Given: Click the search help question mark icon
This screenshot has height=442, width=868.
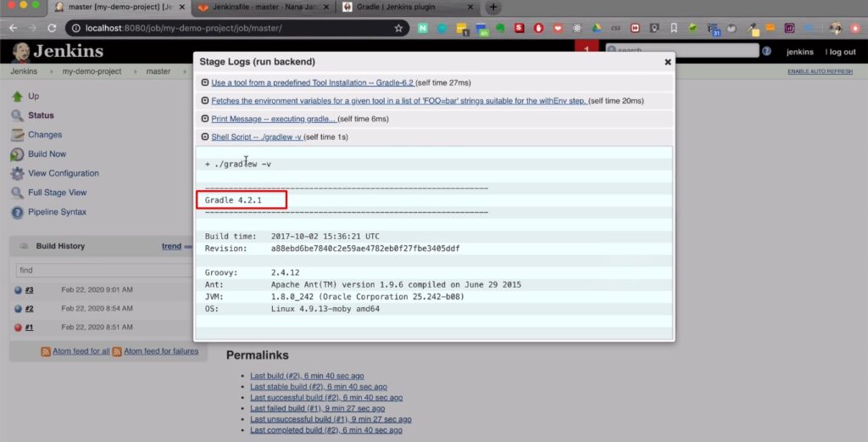Looking at the screenshot, I should tap(766, 51).
